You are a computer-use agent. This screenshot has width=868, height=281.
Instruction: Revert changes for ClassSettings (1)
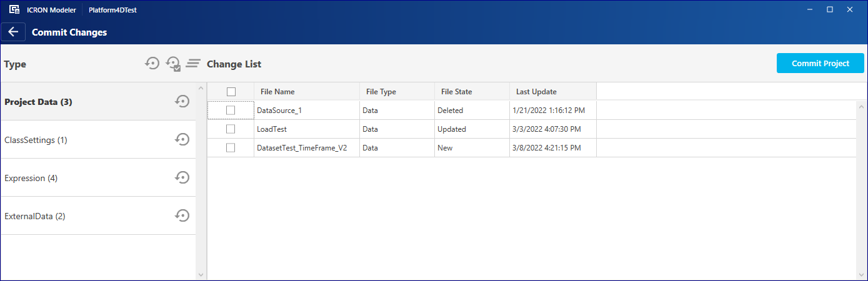point(182,140)
